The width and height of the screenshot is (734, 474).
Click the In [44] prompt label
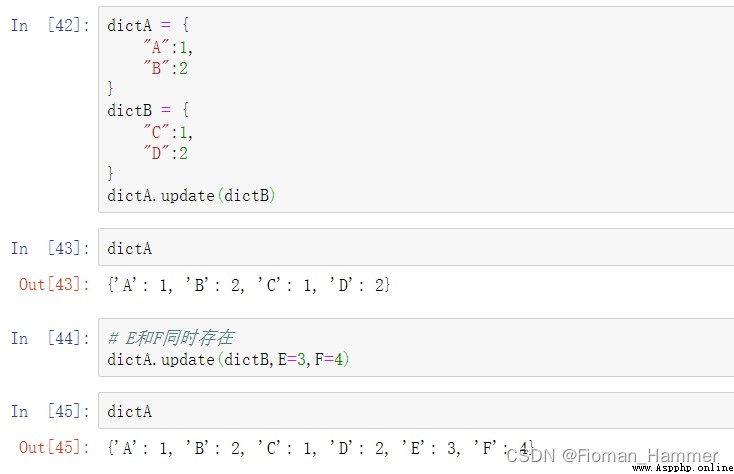50,338
